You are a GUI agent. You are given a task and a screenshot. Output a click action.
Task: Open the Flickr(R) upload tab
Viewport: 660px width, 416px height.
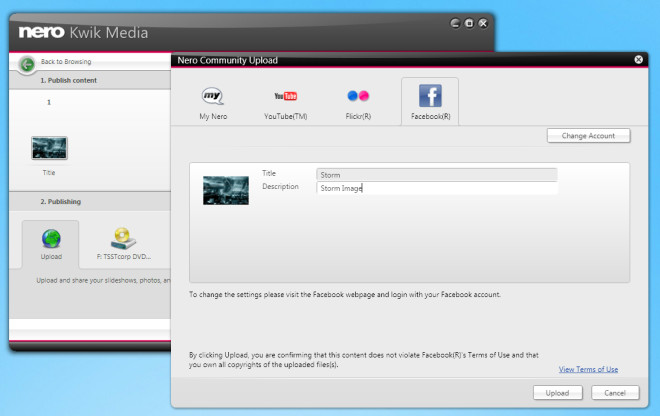point(358,103)
